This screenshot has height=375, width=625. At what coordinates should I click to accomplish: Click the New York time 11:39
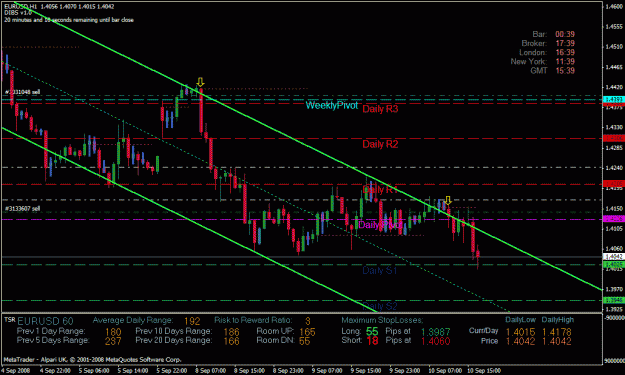tap(565, 62)
